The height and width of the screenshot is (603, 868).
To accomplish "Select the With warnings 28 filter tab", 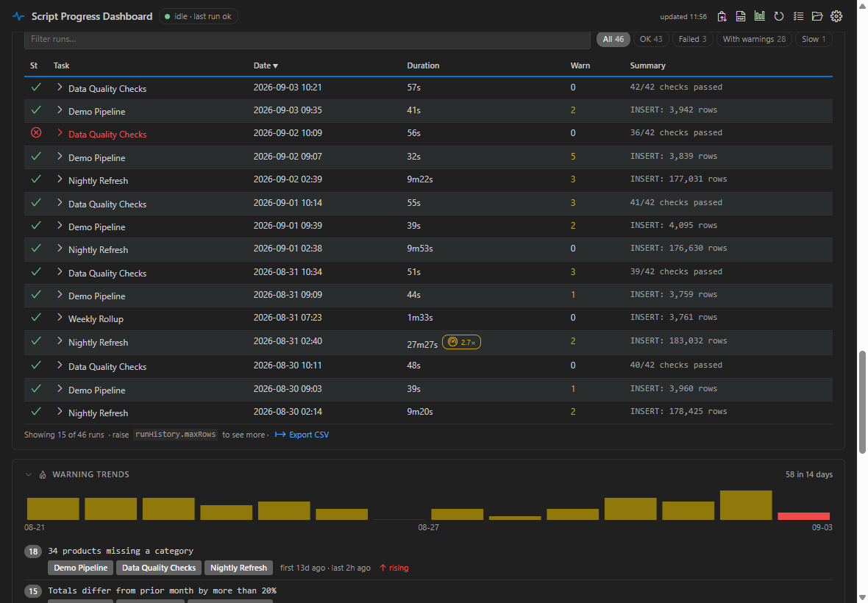I will click(754, 39).
